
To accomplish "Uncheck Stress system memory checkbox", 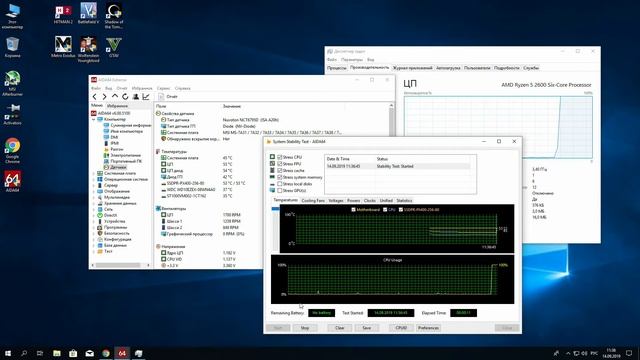I will click(x=280, y=177).
